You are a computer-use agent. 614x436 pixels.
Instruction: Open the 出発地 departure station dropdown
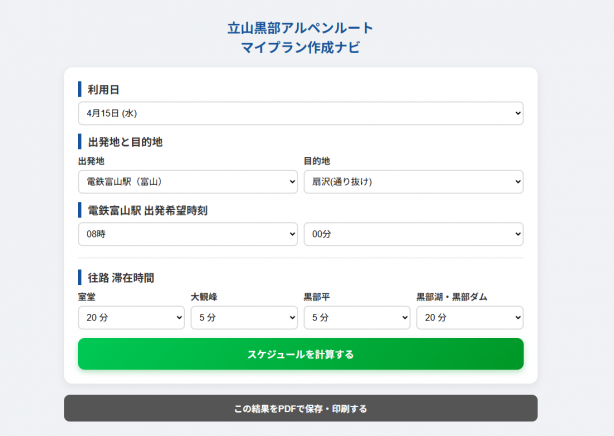[x=187, y=182]
